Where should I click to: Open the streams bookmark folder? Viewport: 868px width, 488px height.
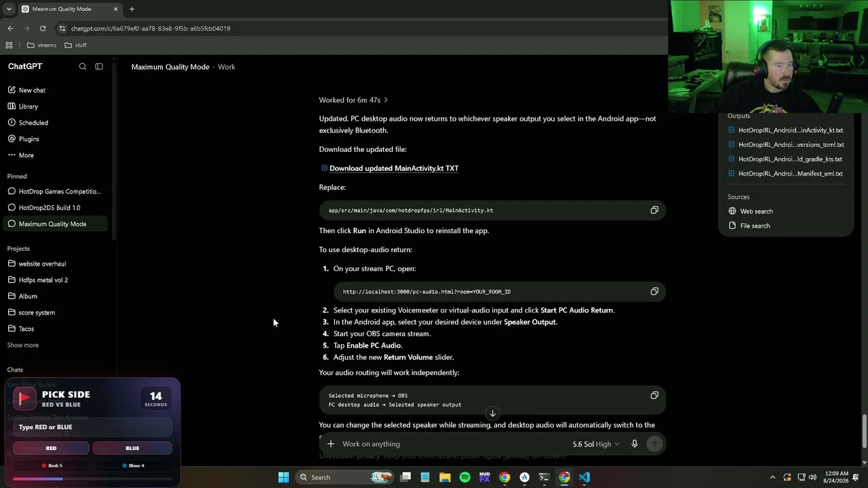[41, 45]
